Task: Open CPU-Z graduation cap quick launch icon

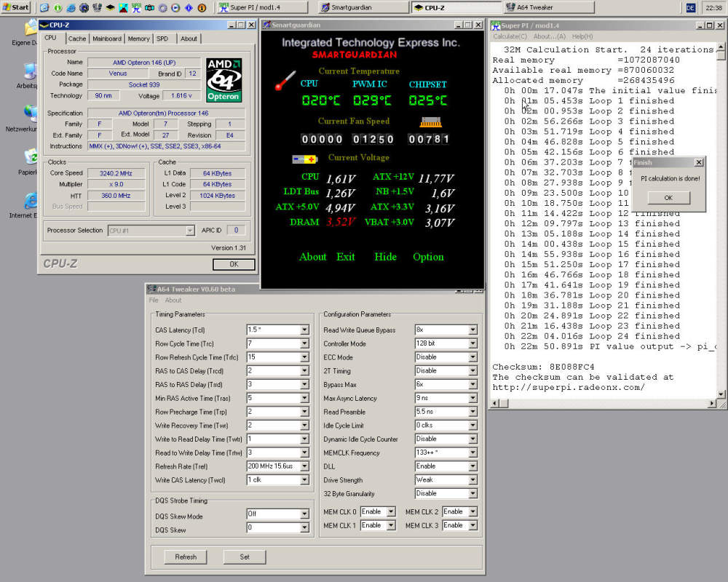Action: point(110,7)
